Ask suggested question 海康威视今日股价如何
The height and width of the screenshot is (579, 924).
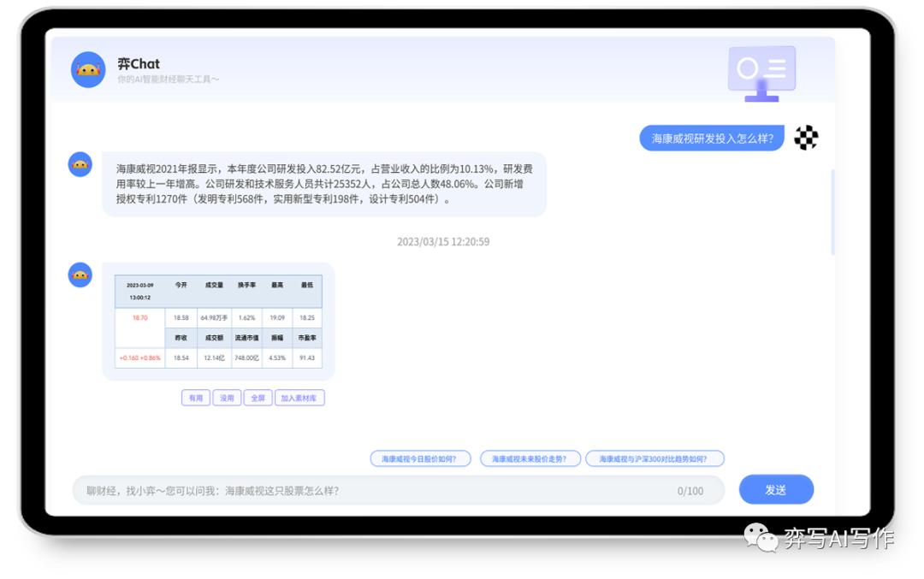point(420,458)
